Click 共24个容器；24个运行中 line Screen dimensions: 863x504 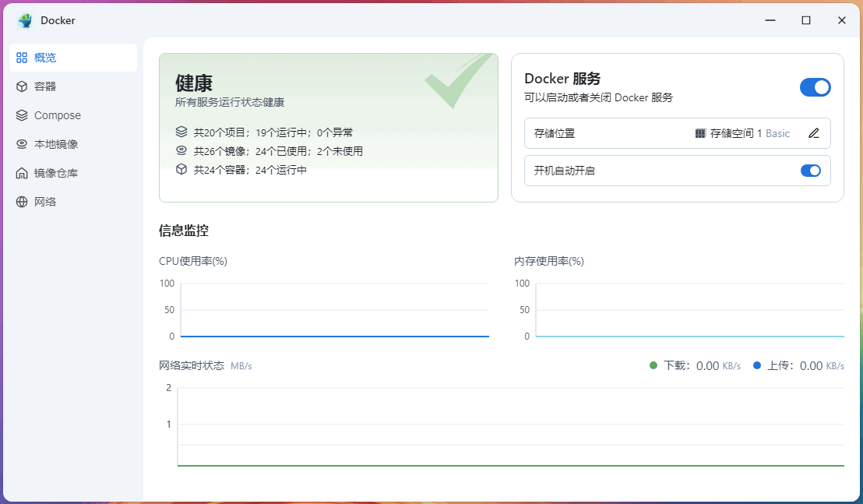click(250, 170)
